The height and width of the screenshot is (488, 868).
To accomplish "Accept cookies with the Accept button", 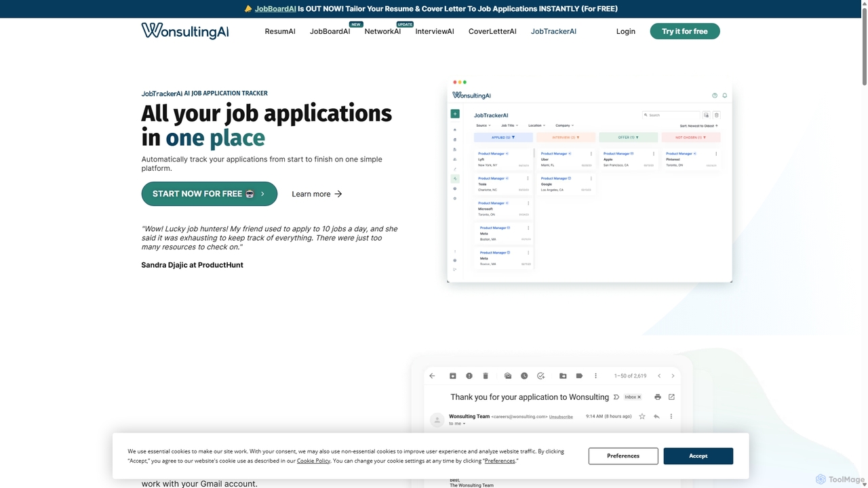I will 698,456.
